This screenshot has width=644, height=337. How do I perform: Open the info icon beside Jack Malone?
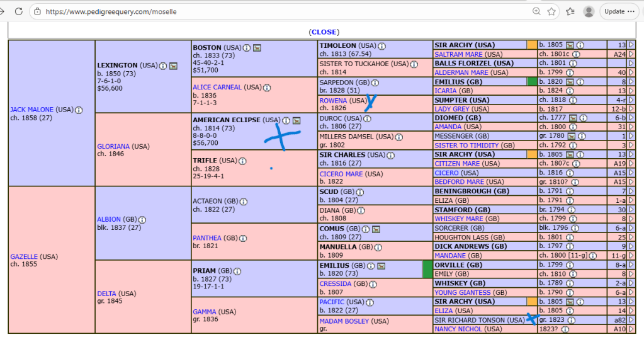tap(79, 110)
